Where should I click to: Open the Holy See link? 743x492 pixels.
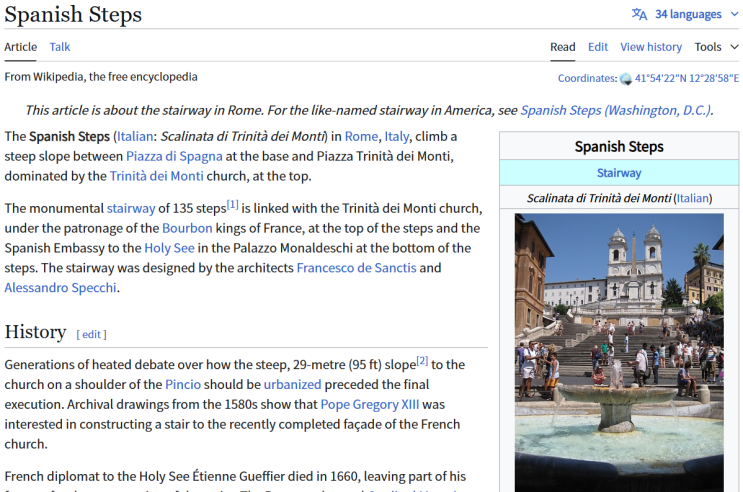pyautogui.click(x=169, y=248)
